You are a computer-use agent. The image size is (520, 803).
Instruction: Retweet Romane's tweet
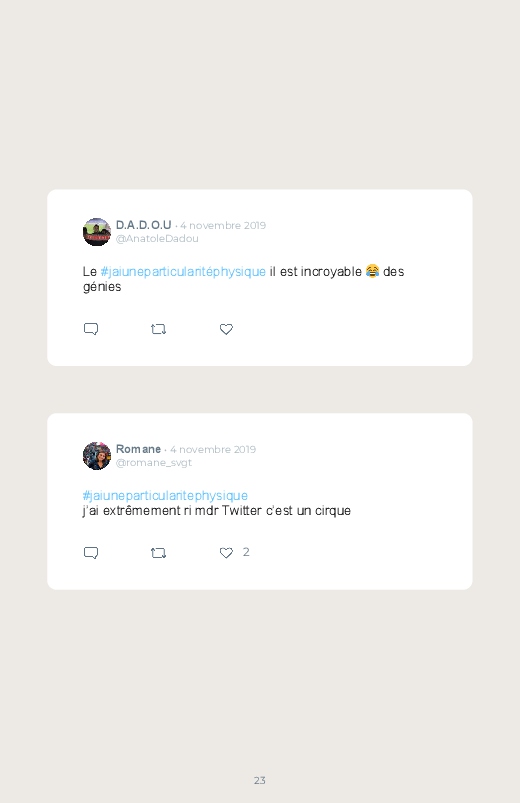tap(158, 553)
